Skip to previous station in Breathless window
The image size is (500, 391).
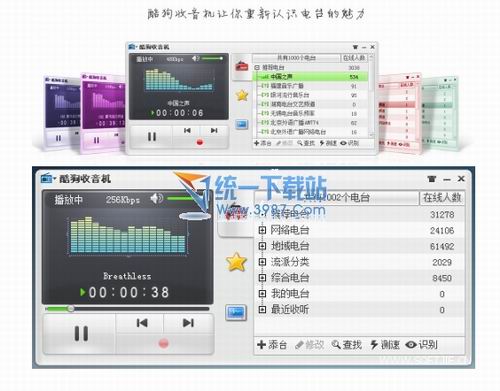tap(142, 323)
